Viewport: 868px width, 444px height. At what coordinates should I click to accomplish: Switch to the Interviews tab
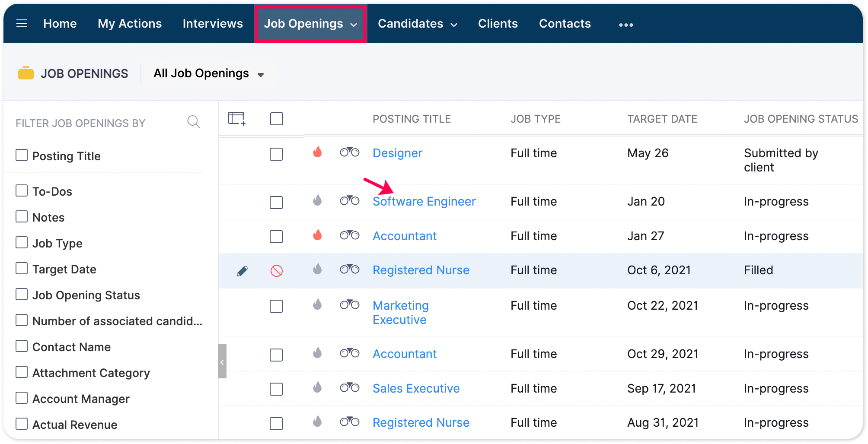coord(213,24)
